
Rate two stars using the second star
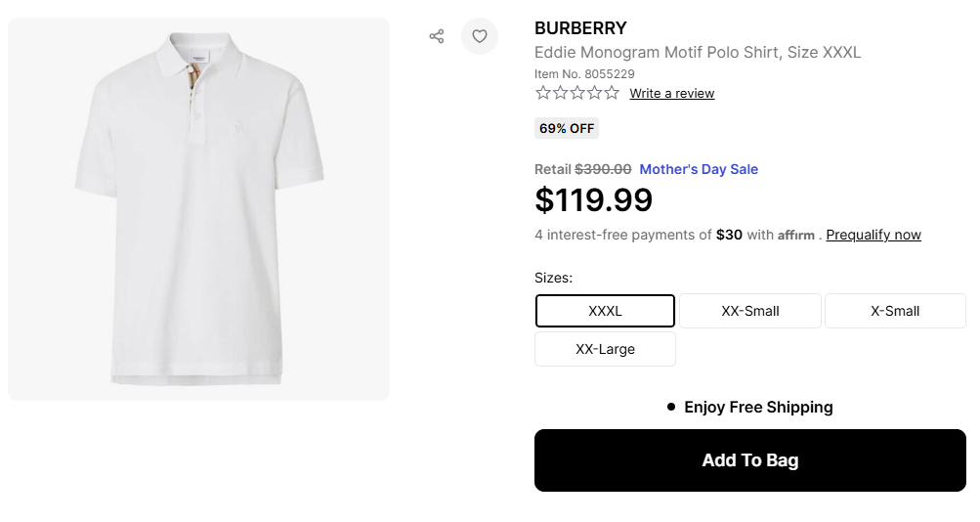click(560, 93)
